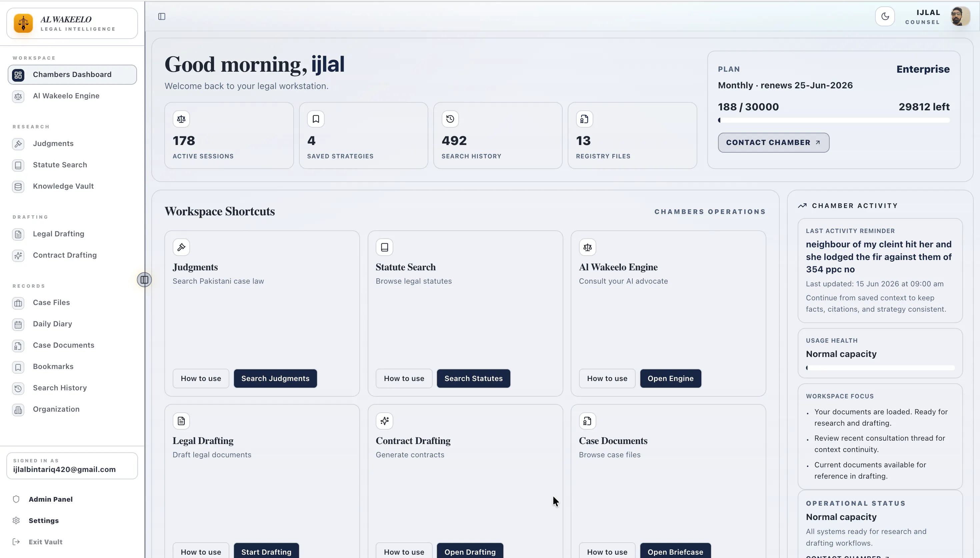Click the Chamber Activity trend icon
Screen dimensions: 980x558
pos(802,206)
